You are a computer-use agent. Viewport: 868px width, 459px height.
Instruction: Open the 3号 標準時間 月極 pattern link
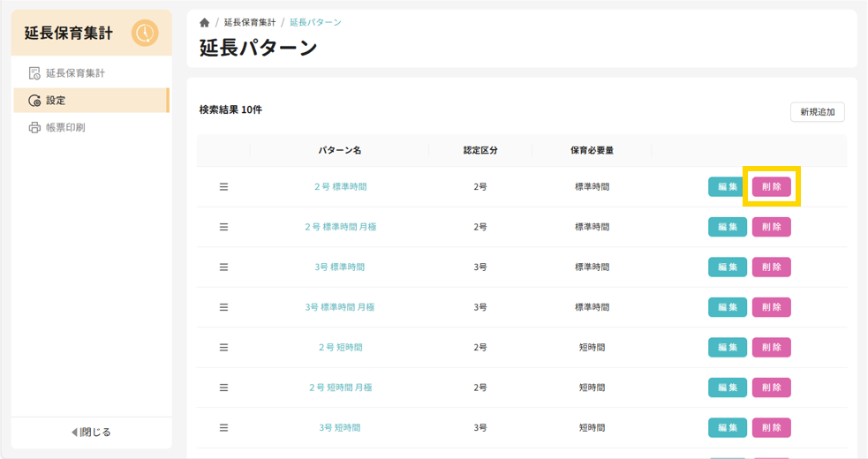pyautogui.click(x=340, y=307)
